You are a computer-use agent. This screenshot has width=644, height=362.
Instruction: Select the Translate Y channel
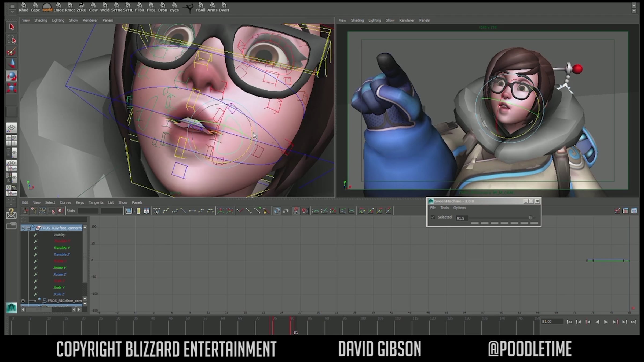point(61,248)
